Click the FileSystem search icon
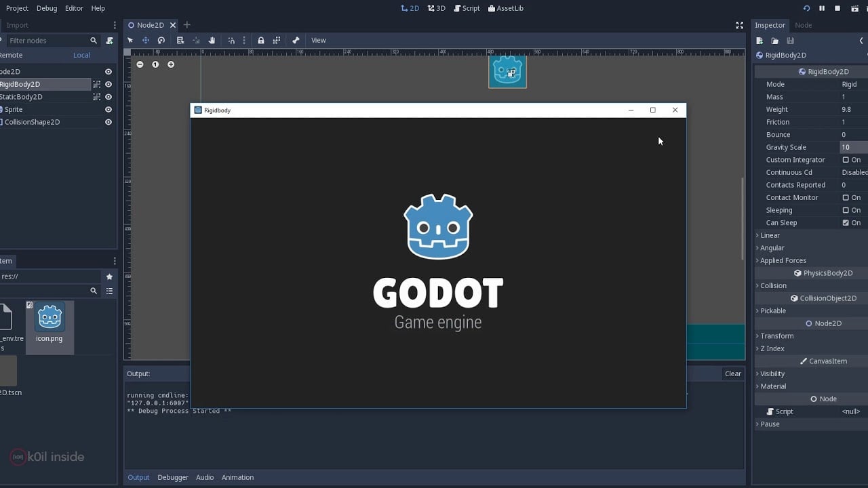The image size is (868, 488). click(x=94, y=291)
